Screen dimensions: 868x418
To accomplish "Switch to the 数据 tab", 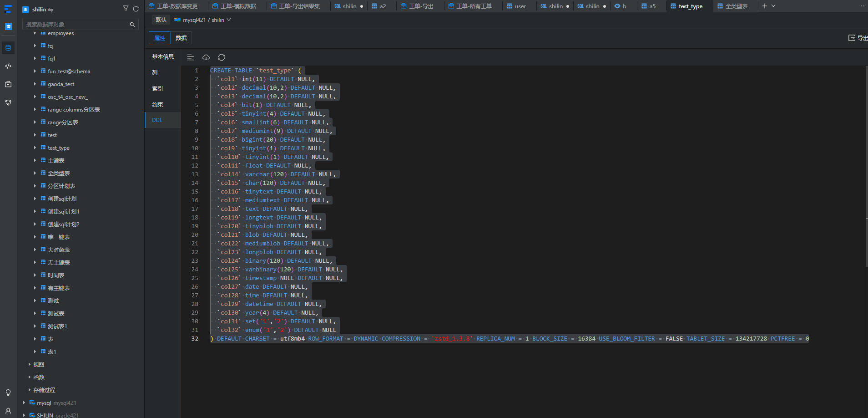I will point(181,38).
